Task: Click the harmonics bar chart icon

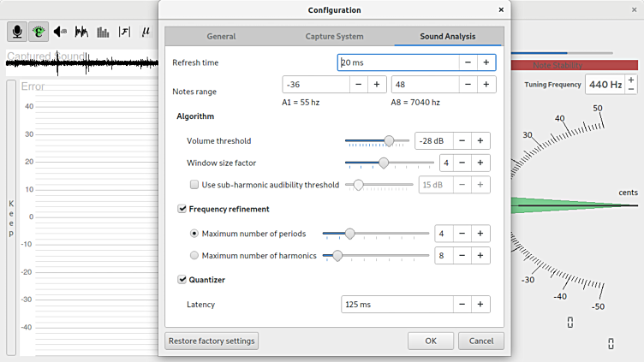Action: point(104,32)
